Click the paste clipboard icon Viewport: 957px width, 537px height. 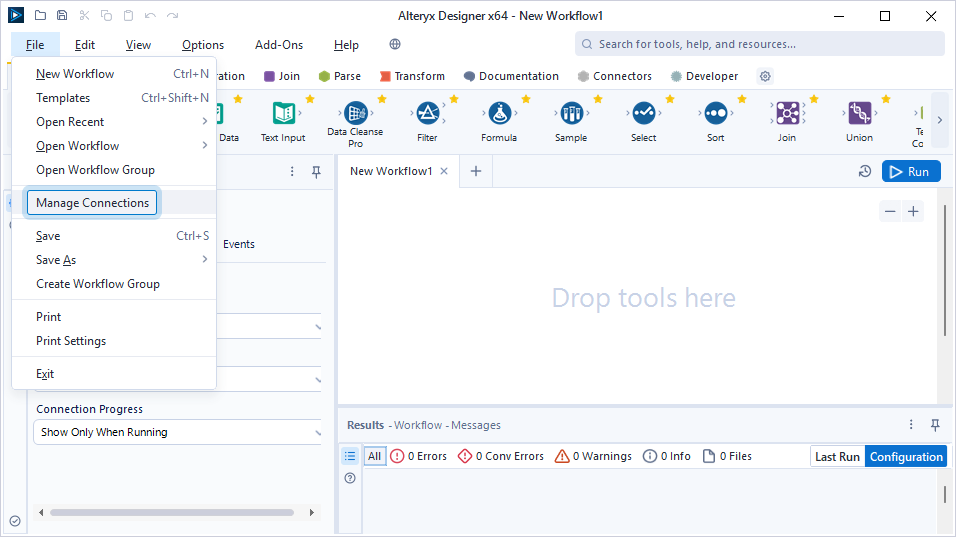(x=128, y=15)
